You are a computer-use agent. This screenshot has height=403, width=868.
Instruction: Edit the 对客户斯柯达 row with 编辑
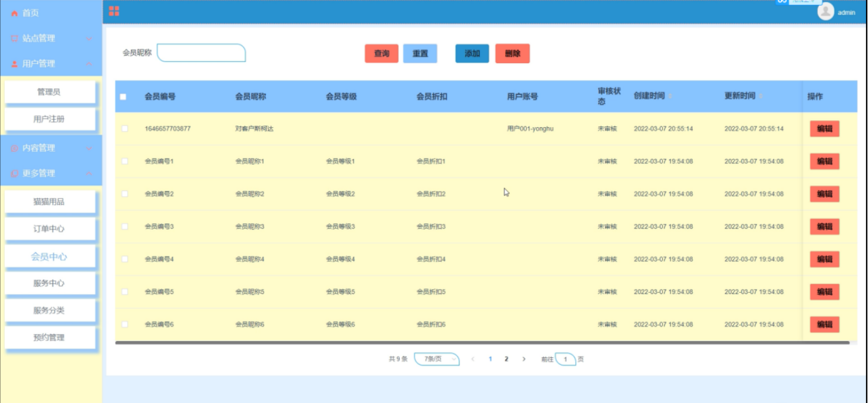[825, 129]
